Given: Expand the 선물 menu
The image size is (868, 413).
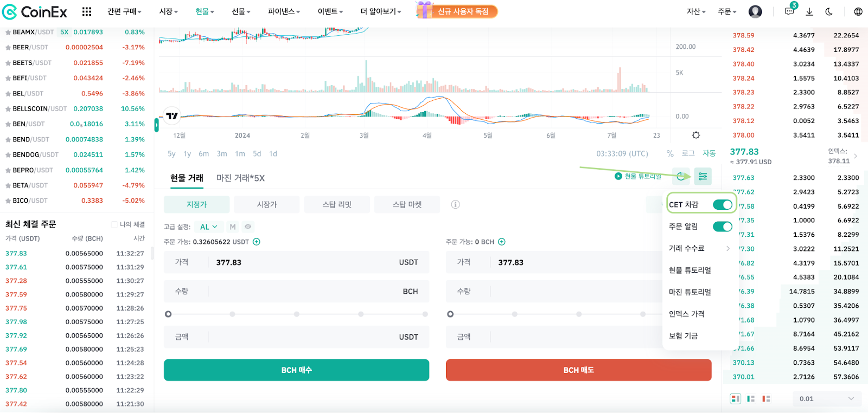Looking at the screenshot, I should 241,11.
